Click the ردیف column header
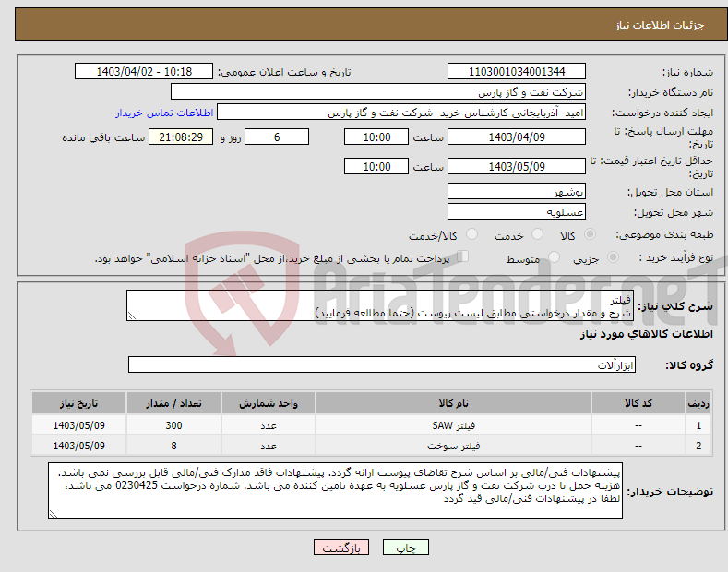Image resolution: width=728 pixels, height=572 pixels. [x=698, y=403]
